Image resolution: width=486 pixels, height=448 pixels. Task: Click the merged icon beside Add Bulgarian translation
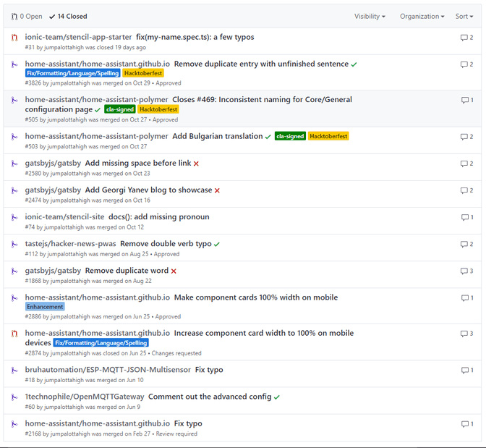pos(14,136)
